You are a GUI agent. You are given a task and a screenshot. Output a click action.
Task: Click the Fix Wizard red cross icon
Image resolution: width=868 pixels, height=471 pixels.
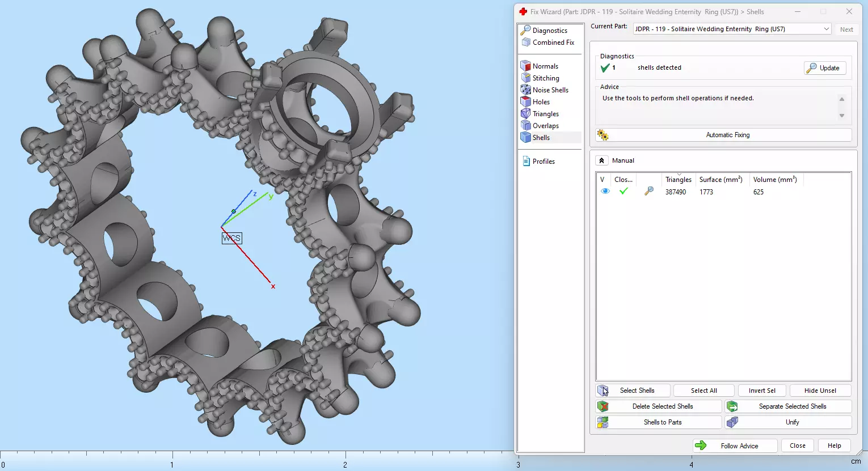pyautogui.click(x=523, y=11)
